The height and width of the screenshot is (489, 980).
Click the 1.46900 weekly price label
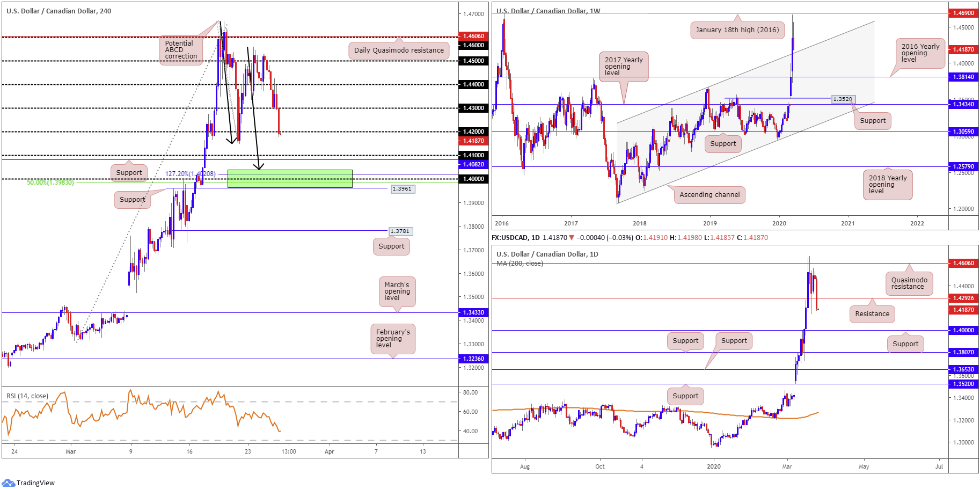tap(963, 13)
